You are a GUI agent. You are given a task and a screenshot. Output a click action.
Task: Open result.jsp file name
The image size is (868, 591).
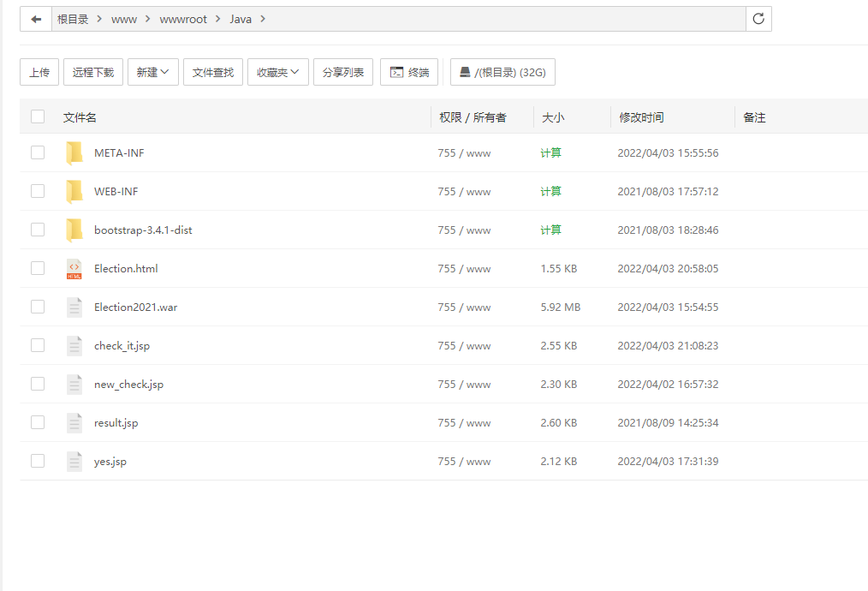coord(116,422)
